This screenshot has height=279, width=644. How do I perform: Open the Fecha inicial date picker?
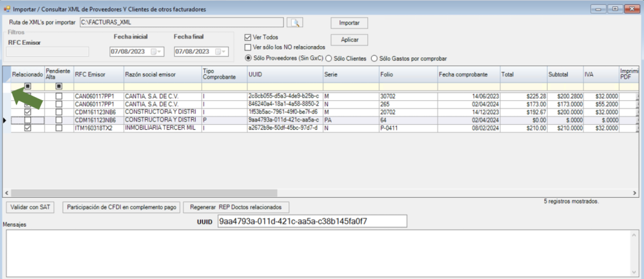157,52
